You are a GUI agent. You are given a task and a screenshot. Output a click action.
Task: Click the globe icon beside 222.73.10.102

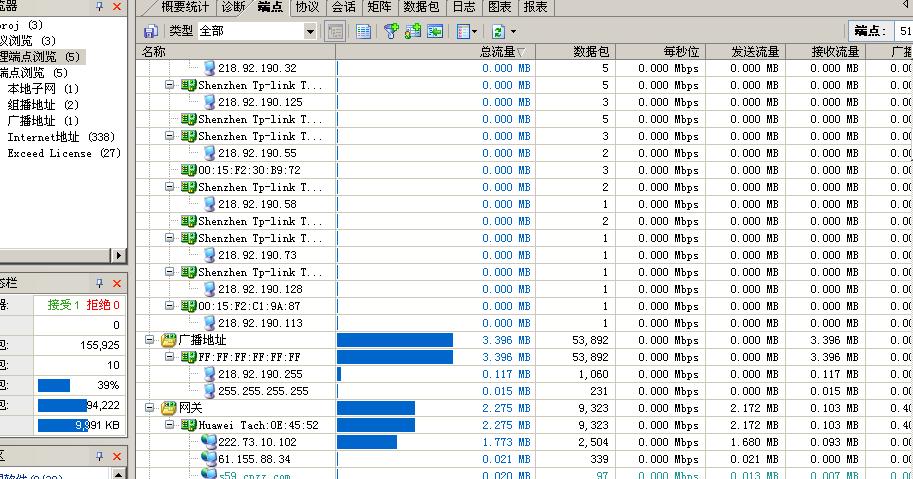(x=208, y=442)
